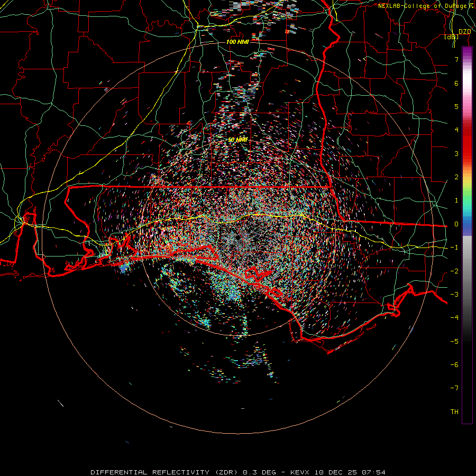Click the legend value -1
Viewport: 476px width, 476px height.
tap(454, 248)
